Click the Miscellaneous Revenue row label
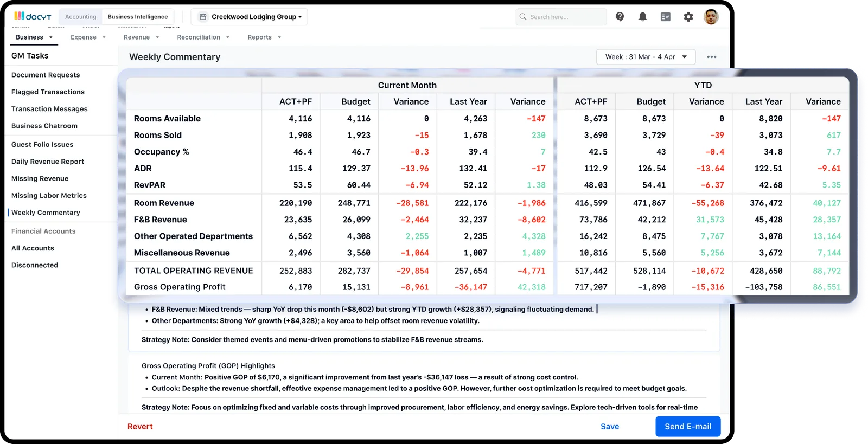 point(182,253)
